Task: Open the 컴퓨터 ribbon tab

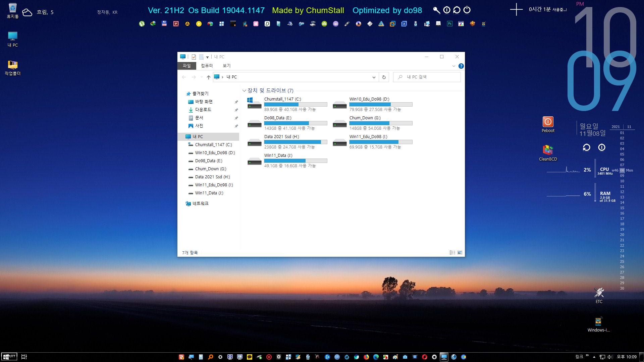Action: click(207, 66)
